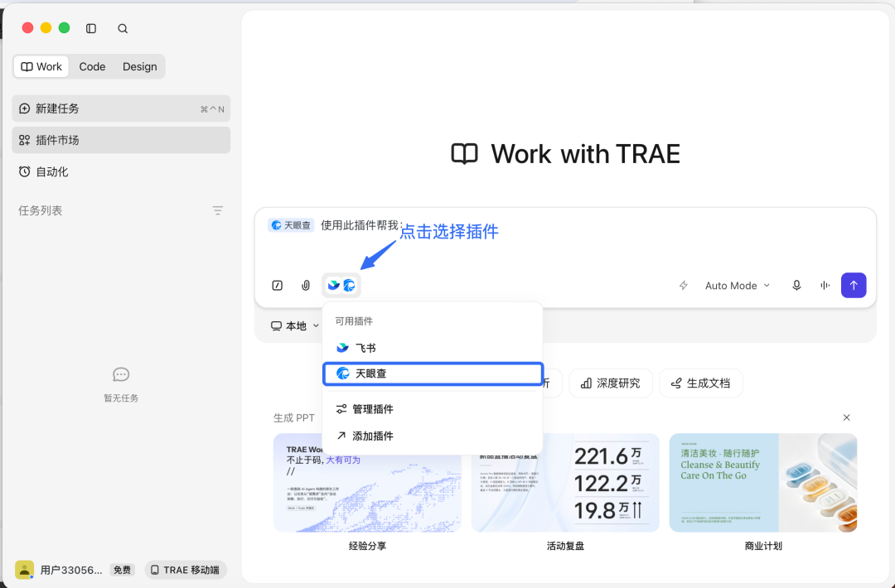Click the task list filter icon
Screen dimensions: 895x588
click(x=217, y=210)
